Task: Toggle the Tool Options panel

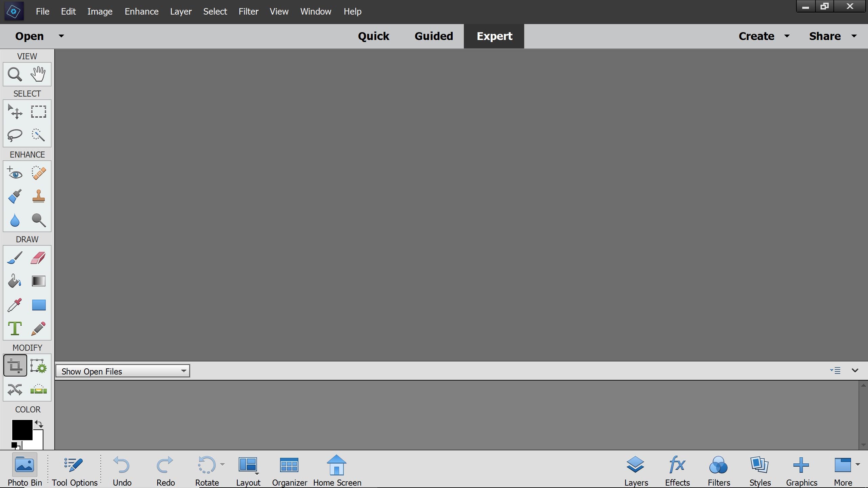Action: [74, 470]
